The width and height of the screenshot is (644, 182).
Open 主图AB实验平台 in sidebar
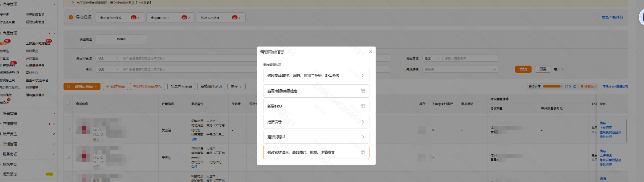[x=37, y=80]
